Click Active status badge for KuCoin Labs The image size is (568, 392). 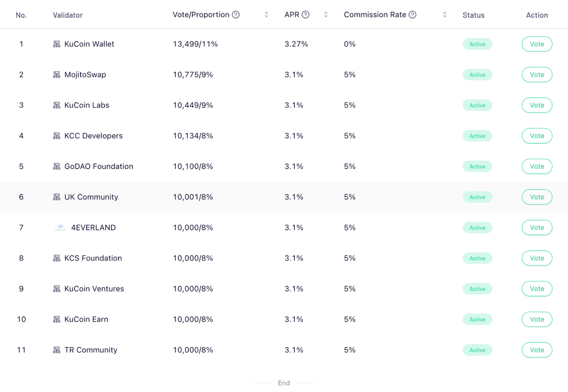tap(477, 105)
